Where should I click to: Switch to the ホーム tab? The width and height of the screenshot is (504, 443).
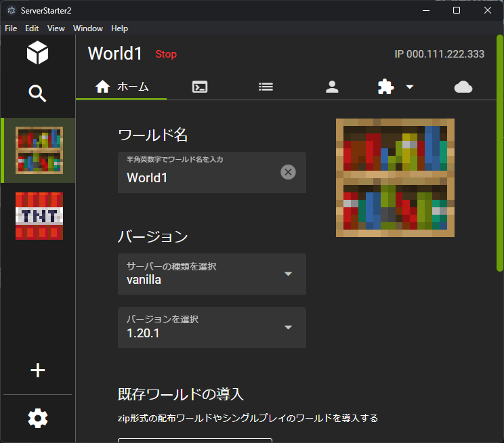pyautogui.click(x=121, y=87)
